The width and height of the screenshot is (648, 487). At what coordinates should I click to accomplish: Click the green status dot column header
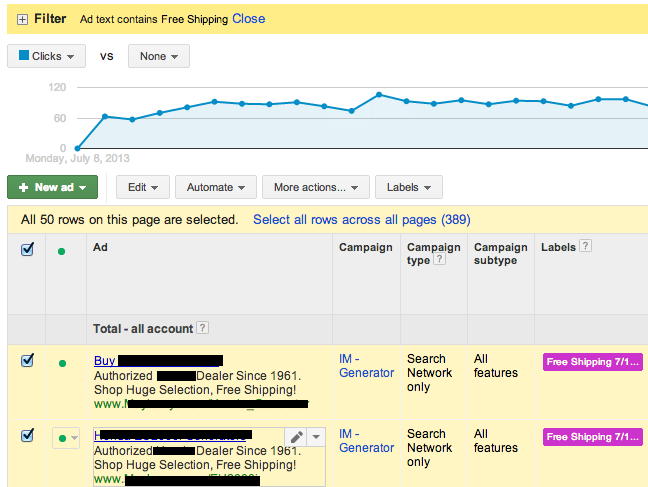click(x=62, y=251)
